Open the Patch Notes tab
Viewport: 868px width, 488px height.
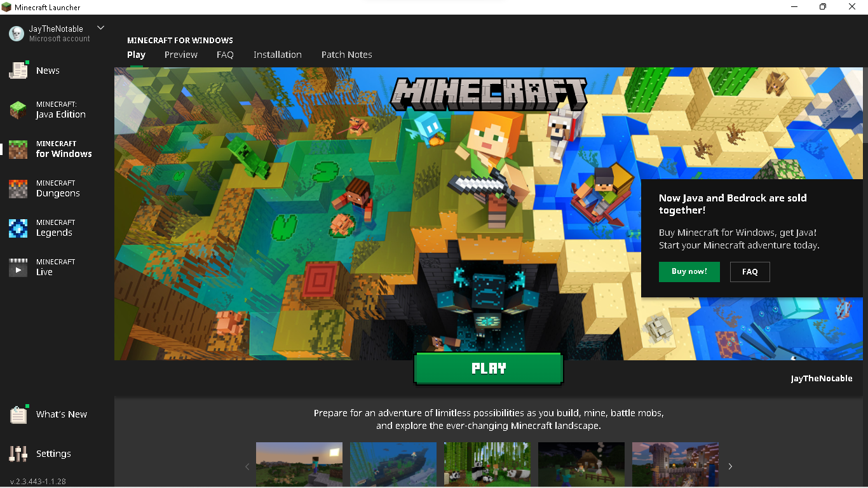point(347,55)
